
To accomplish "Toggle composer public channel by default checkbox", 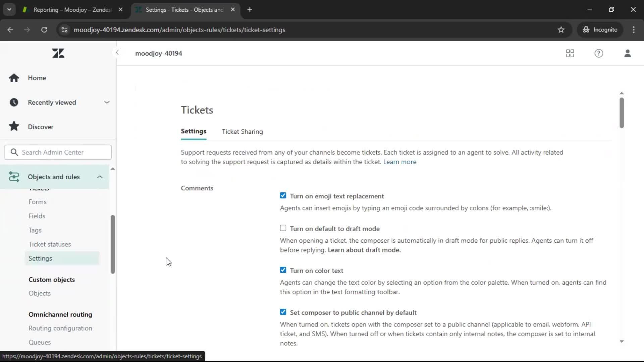I will coord(283,312).
